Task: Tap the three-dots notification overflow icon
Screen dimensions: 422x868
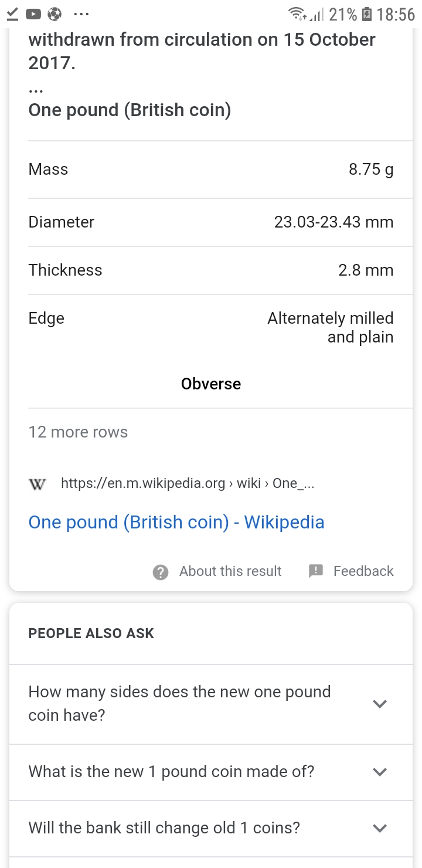Action: [x=80, y=13]
